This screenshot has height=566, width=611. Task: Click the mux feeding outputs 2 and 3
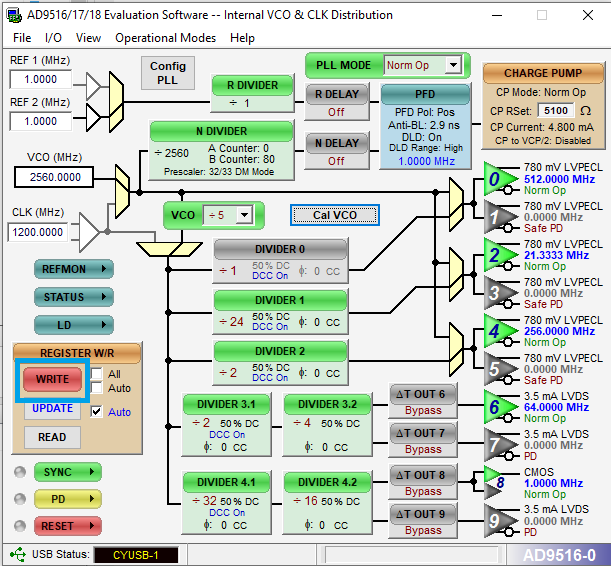[x=456, y=274]
